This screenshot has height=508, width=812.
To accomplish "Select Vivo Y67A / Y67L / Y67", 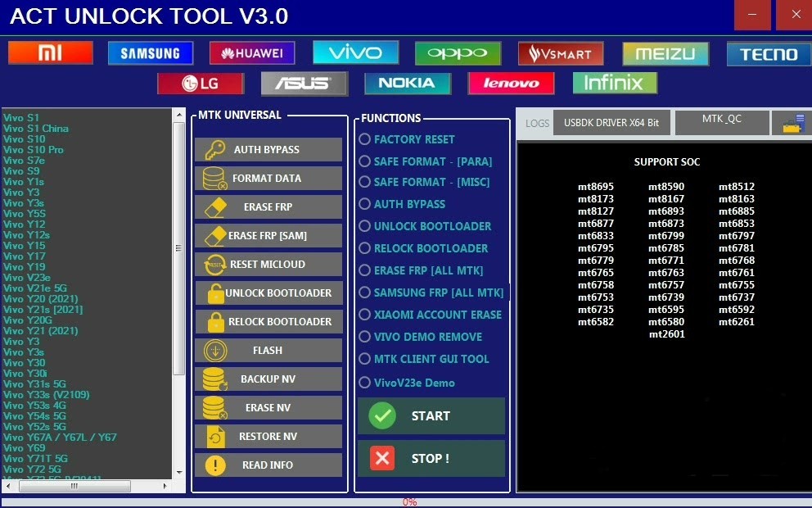I will pos(60,437).
